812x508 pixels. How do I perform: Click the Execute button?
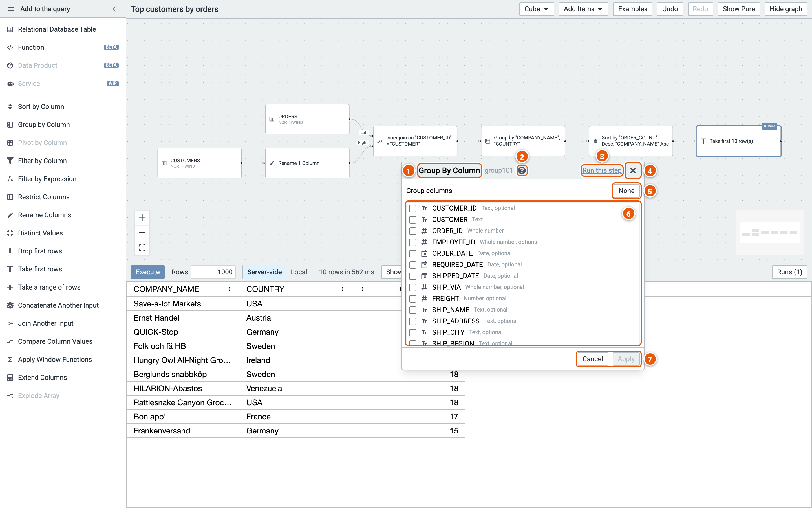(x=148, y=272)
